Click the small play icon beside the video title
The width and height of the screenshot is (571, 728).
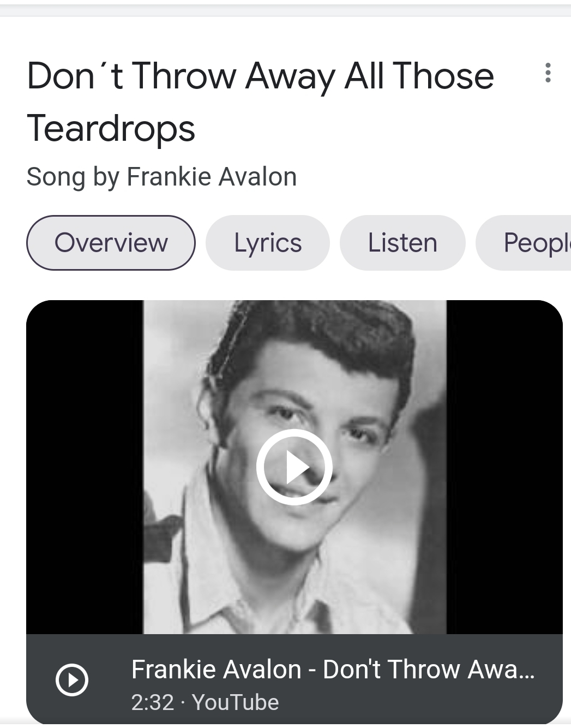tap(72, 680)
